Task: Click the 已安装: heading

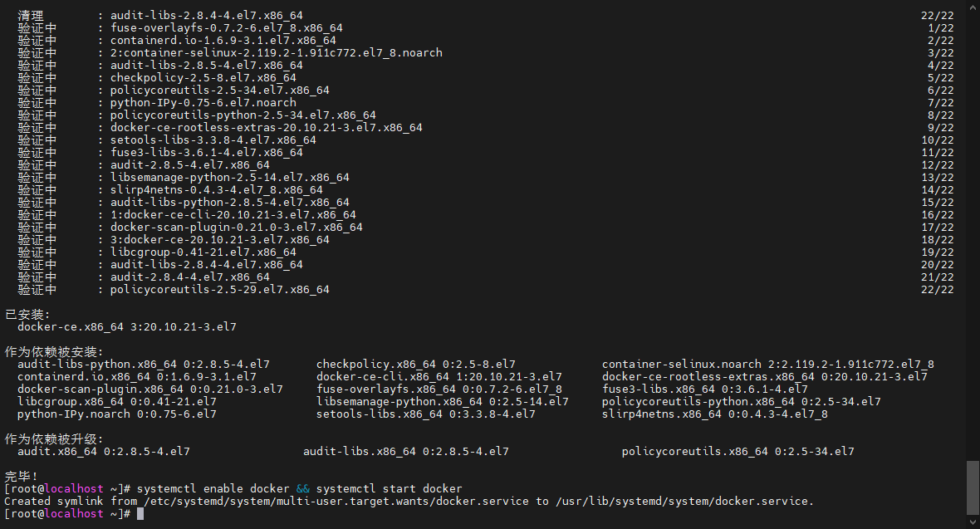Action: [27, 315]
